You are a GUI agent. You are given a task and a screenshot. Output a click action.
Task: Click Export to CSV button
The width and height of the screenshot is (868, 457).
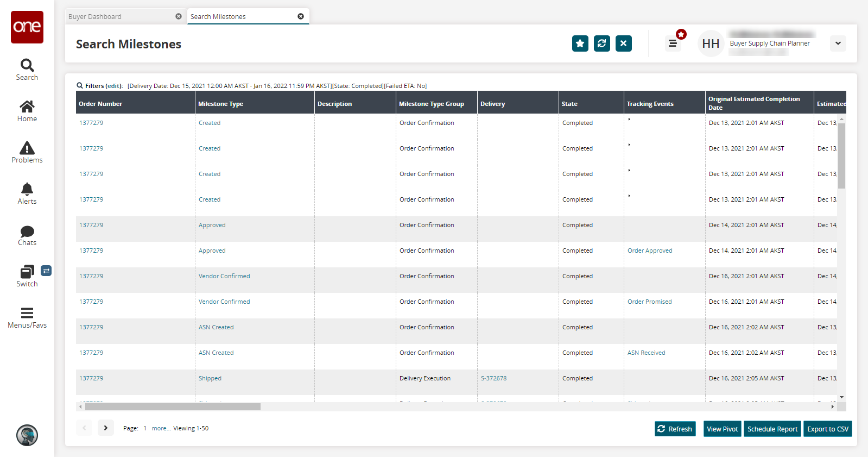[827, 429]
